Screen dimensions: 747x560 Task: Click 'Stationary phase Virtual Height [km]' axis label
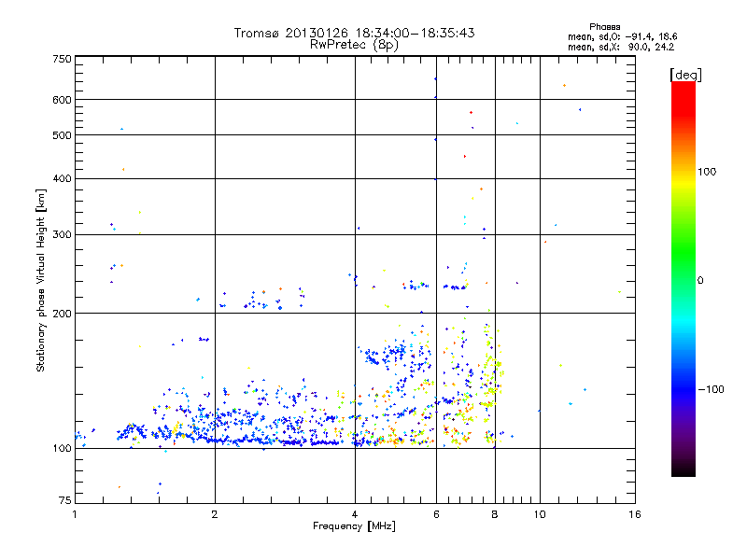tap(41, 280)
